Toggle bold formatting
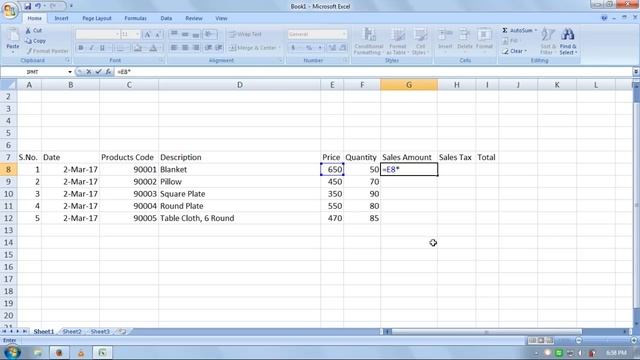The image size is (640, 360). click(x=81, y=48)
